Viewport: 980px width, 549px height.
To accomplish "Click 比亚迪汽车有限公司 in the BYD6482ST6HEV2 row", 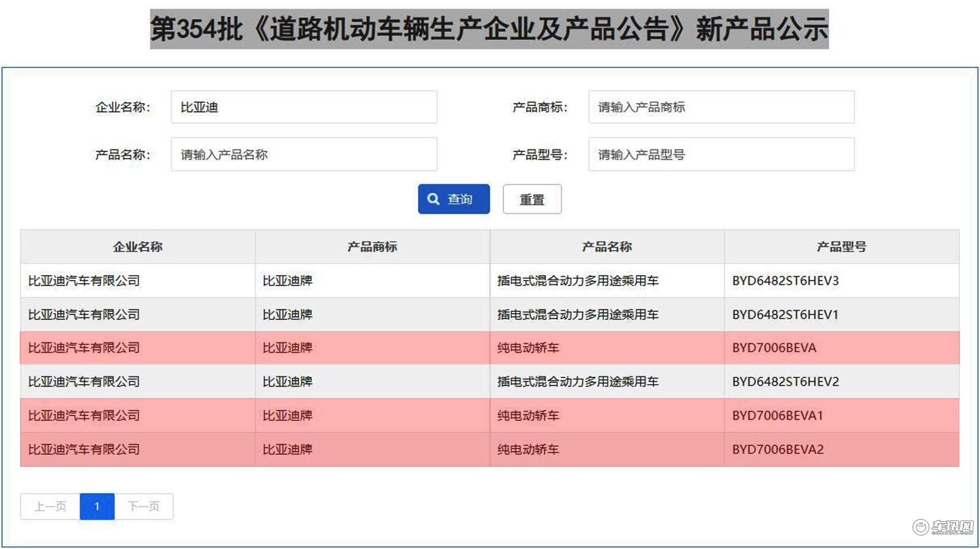I will 84,382.
